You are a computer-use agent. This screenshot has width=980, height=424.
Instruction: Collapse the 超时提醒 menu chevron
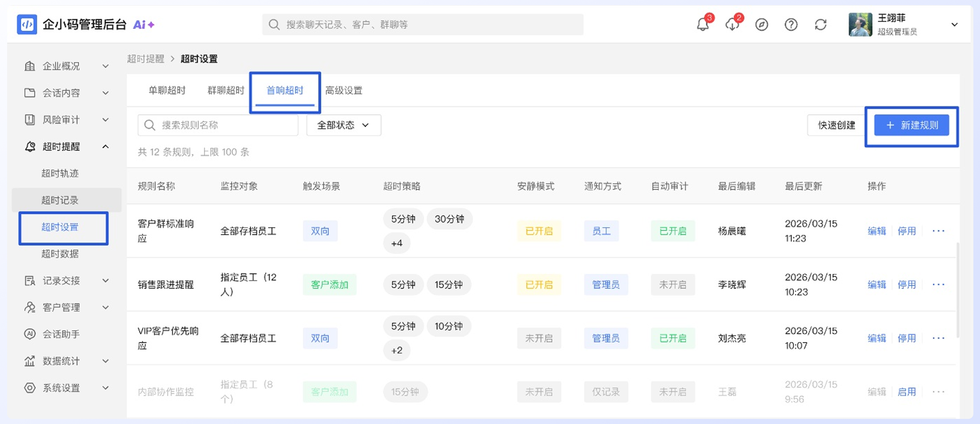(105, 147)
